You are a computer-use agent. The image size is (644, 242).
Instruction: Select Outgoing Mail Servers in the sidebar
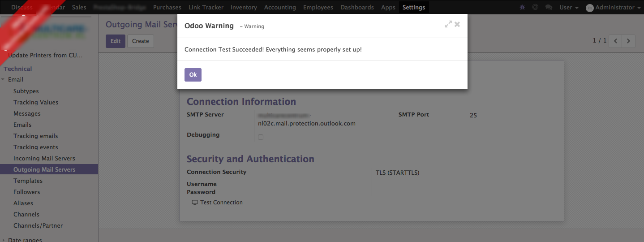coord(44,169)
